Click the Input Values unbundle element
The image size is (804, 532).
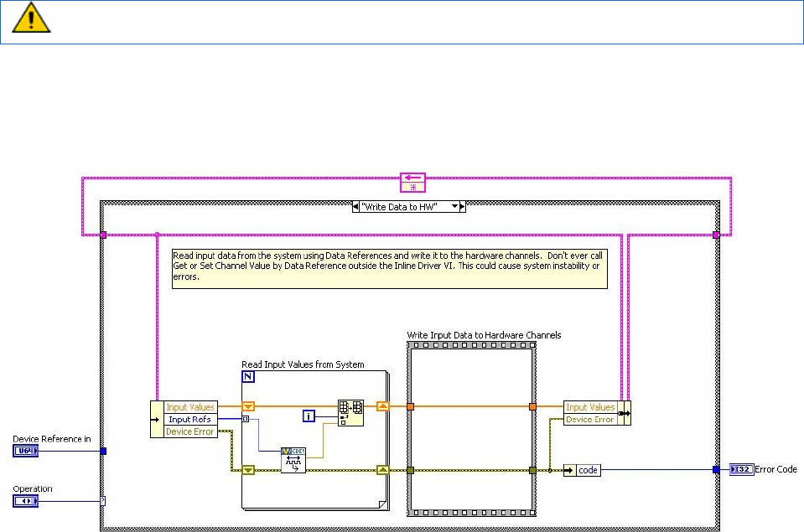pyautogui.click(x=189, y=407)
